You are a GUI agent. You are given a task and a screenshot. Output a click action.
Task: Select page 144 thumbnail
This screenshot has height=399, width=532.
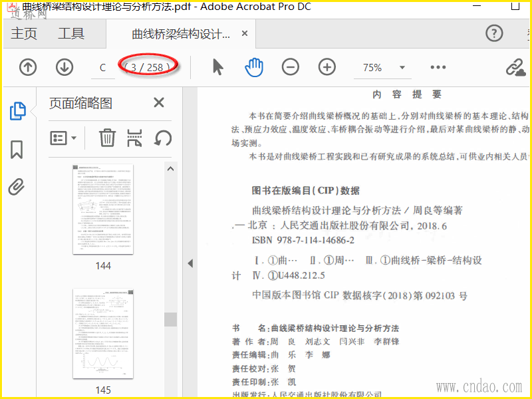click(x=103, y=209)
